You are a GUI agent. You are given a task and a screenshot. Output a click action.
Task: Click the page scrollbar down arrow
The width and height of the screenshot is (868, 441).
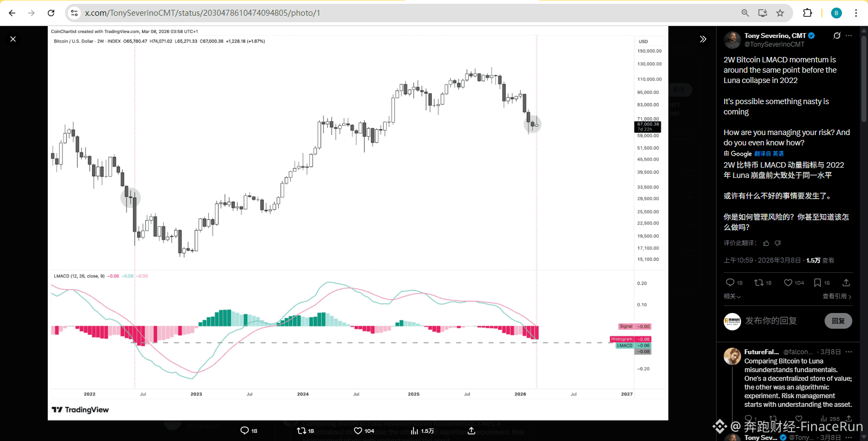(864, 437)
